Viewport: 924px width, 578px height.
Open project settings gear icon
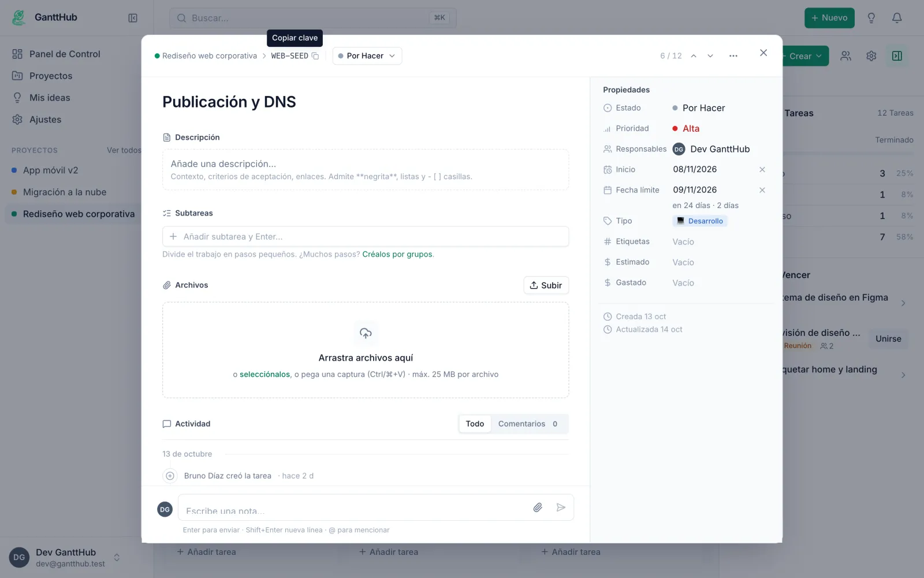tap(871, 56)
